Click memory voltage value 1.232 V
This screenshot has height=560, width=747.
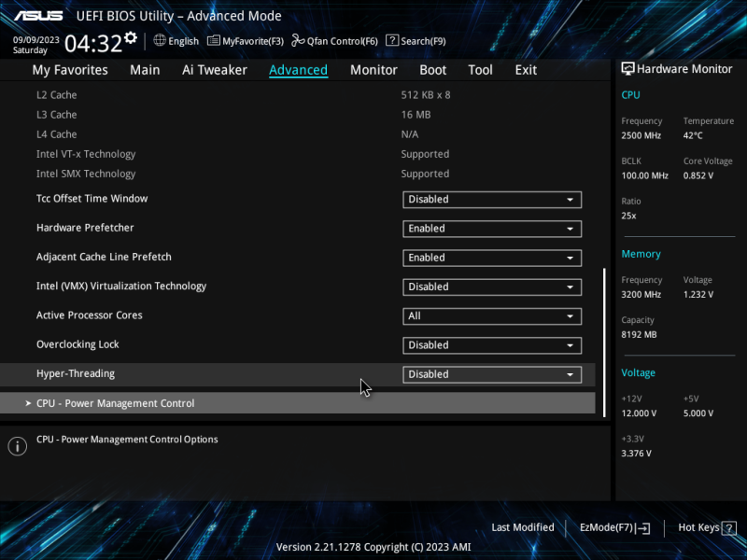coord(698,295)
